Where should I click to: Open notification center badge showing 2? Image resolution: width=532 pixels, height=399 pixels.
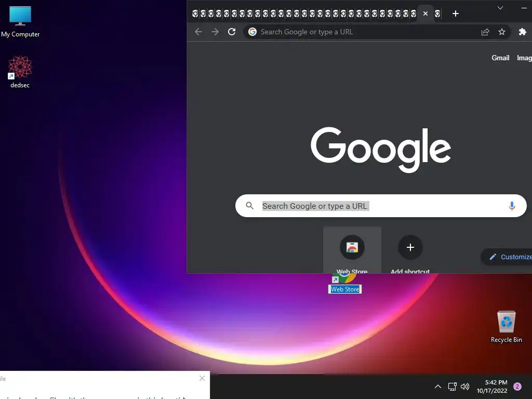[517, 387]
